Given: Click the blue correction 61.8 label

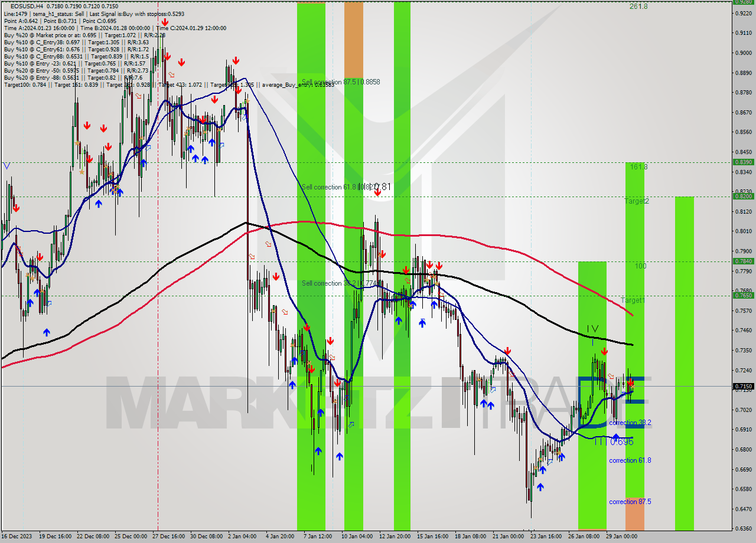Looking at the screenshot, I should (630, 460).
